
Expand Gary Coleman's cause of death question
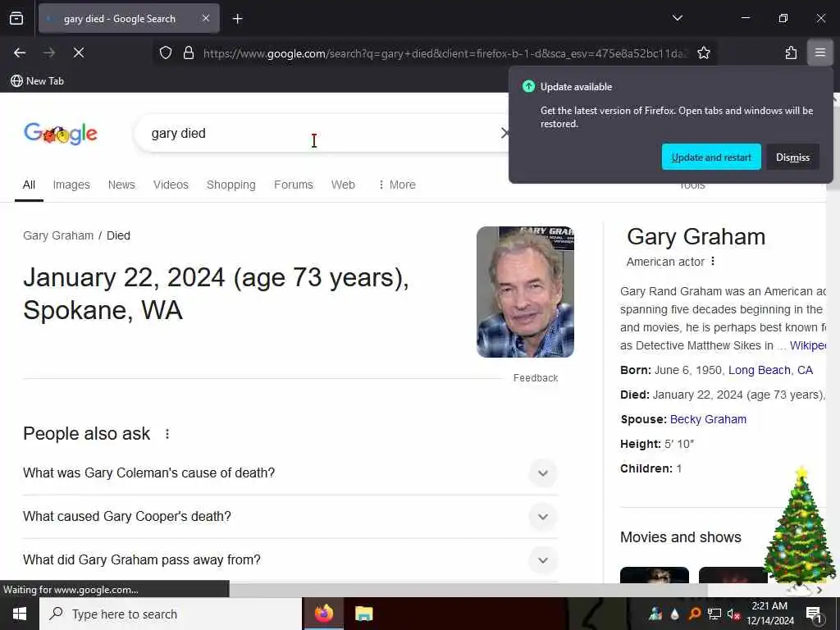click(290, 473)
